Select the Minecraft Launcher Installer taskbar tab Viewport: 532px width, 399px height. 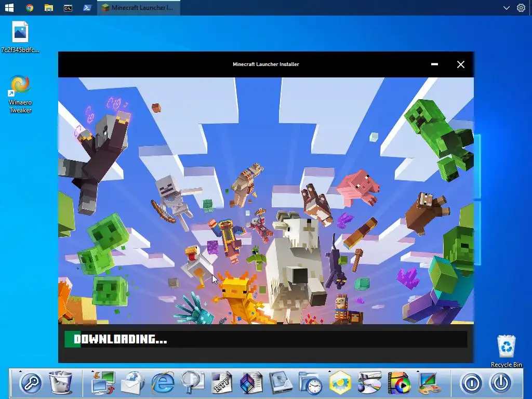tap(139, 7)
